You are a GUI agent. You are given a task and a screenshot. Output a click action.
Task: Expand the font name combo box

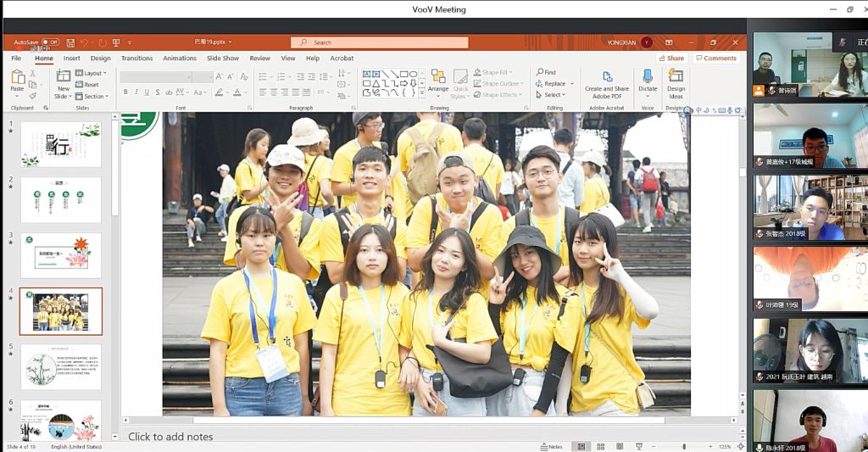click(x=188, y=77)
